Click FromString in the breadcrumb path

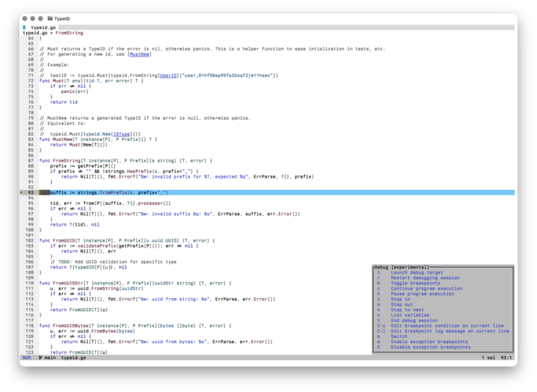click(x=69, y=33)
